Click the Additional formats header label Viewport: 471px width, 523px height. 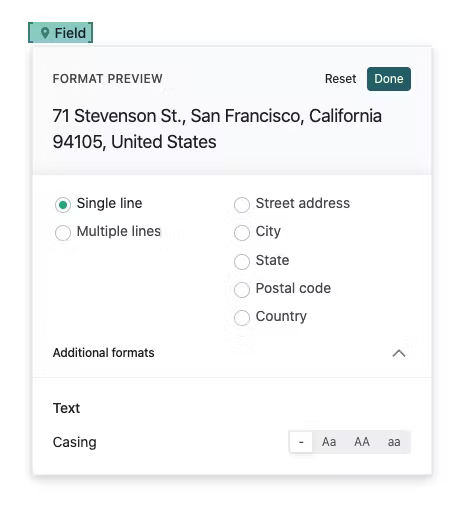(x=103, y=353)
